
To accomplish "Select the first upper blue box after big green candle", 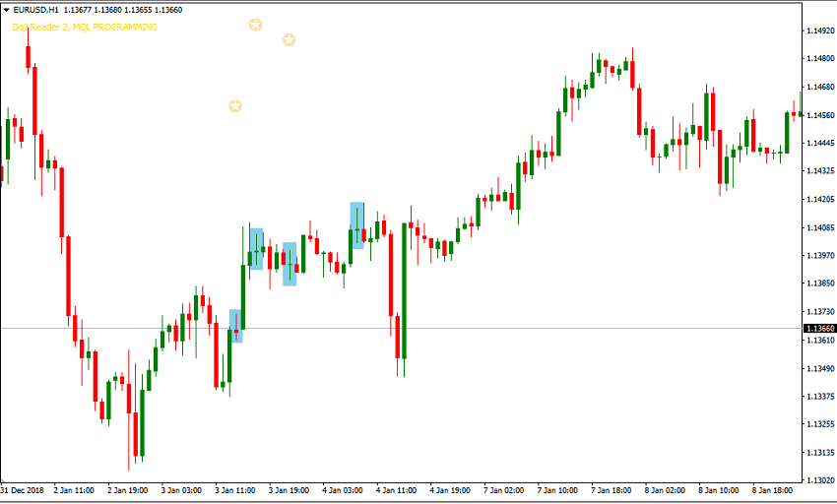I will [256, 248].
